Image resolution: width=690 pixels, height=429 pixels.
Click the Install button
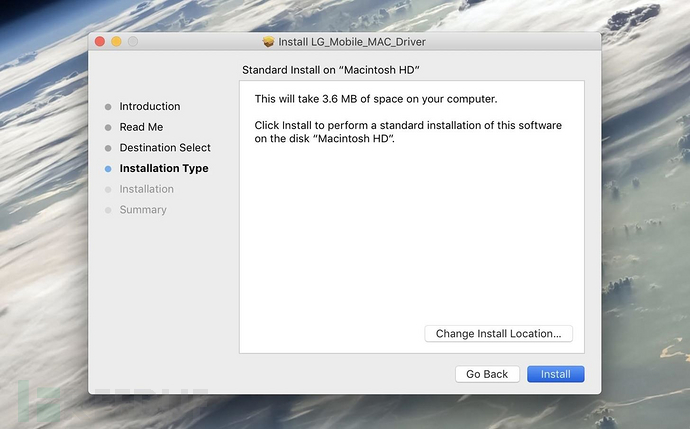click(x=555, y=374)
